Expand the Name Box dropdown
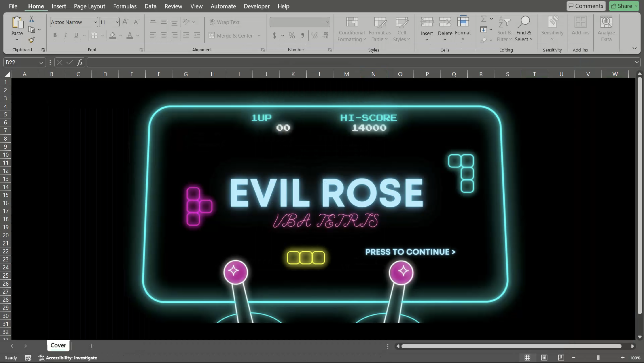This screenshot has height=363, width=644. tap(41, 62)
